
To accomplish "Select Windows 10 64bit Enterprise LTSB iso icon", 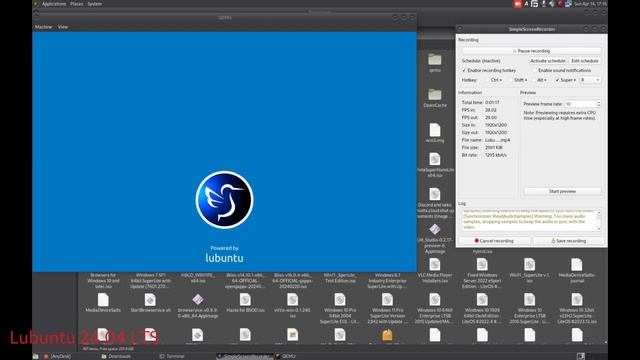I will pyautogui.click(x=435, y=300).
